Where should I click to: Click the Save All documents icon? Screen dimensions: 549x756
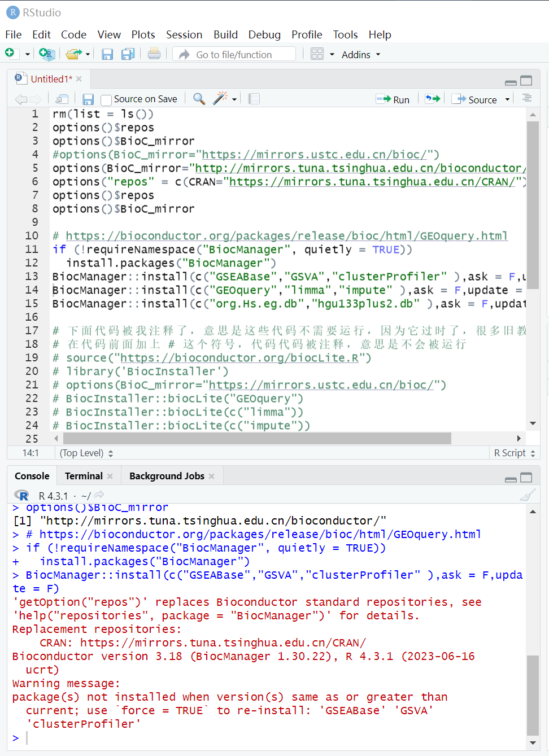[128, 54]
